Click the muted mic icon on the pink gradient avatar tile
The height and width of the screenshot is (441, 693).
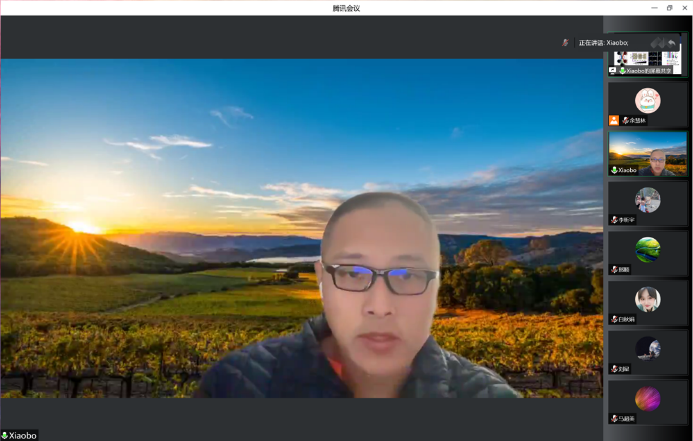(x=614, y=418)
